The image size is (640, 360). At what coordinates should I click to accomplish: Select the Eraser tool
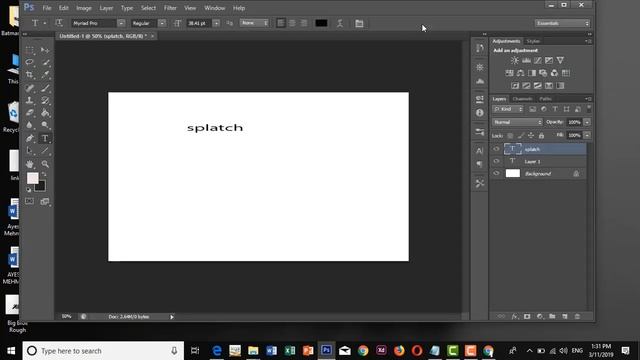(29, 113)
